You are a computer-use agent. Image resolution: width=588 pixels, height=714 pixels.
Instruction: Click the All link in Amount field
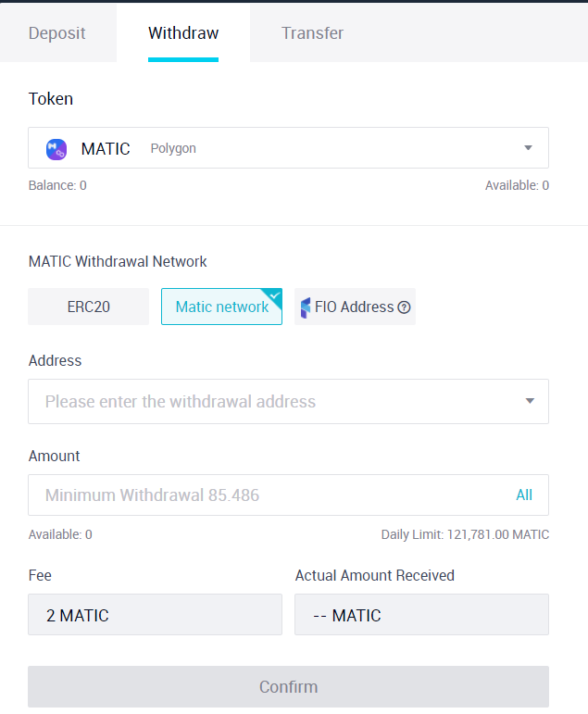point(524,495)
